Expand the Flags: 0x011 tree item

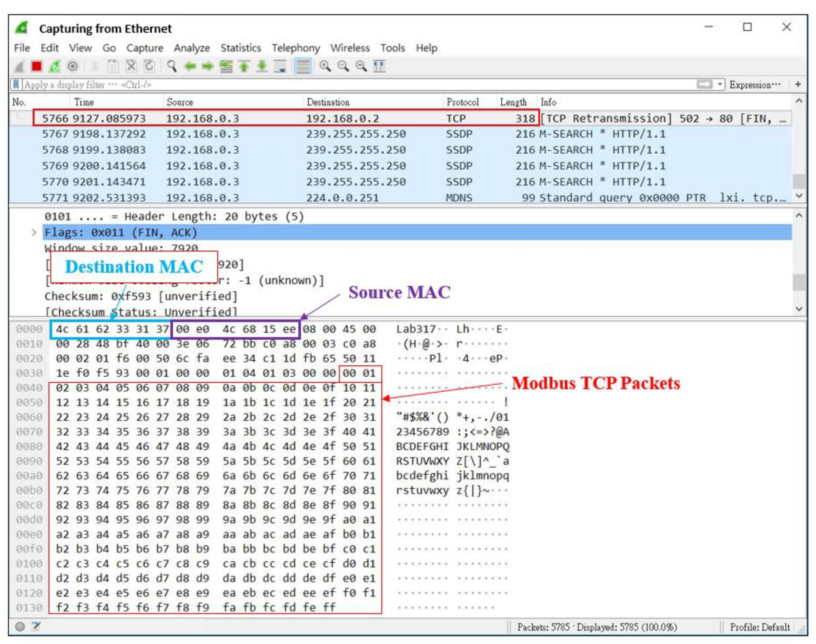click(x=34, y=233)
